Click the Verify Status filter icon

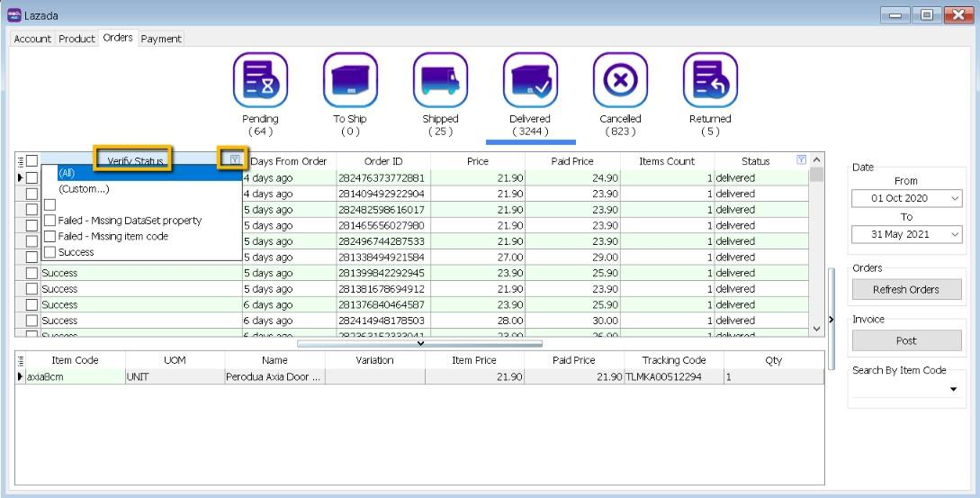click(x=234, y=160)
